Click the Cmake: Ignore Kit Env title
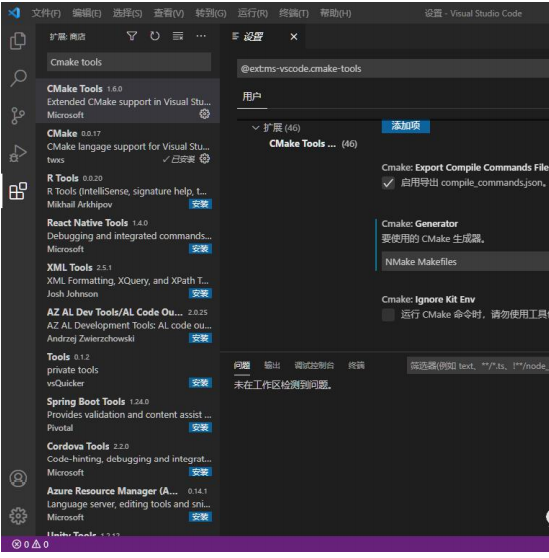Viewport: 549px width, 558px height. [x=428, y=300]
